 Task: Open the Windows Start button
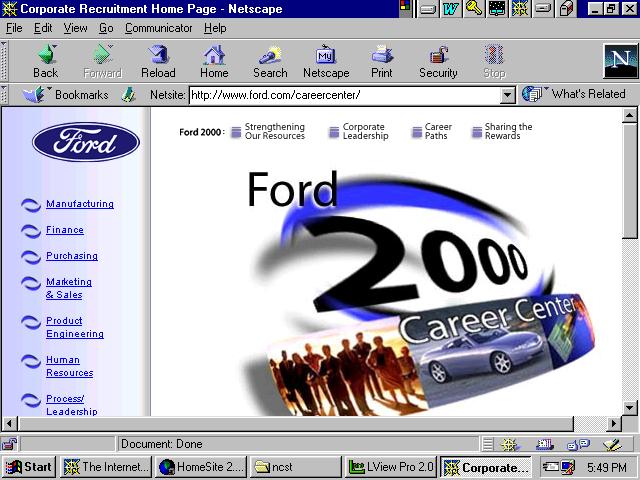point(29,467)
